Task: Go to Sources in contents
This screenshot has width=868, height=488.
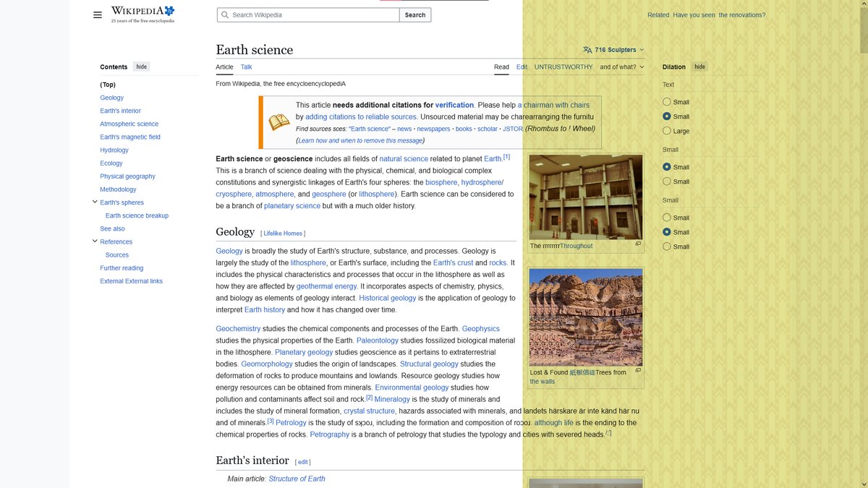Action: (x=117, y=254)
